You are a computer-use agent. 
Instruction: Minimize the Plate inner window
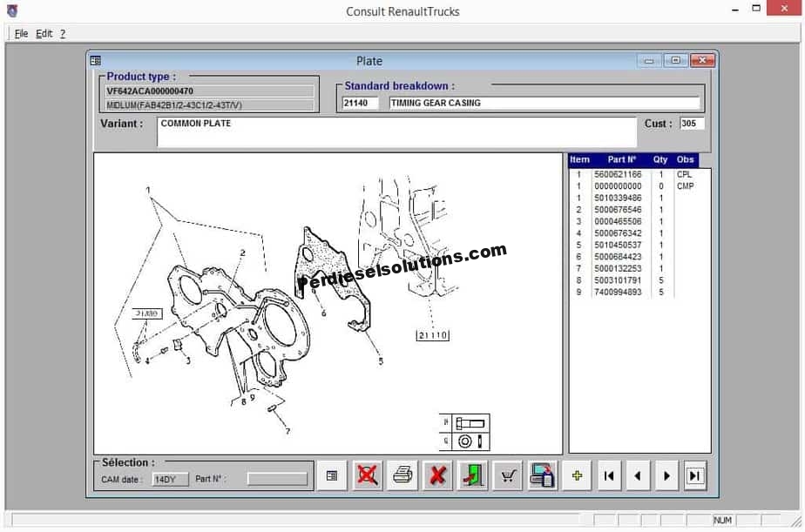point(648,61)
